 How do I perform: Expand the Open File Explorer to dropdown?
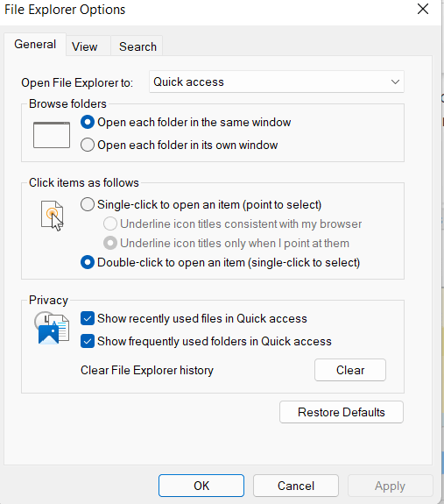coord(277,82)
